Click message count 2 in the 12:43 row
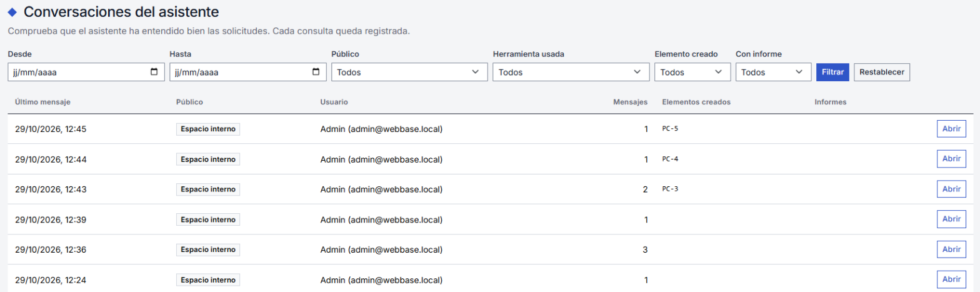The image size is (980, 292). pyautogui.click(x=645, y=189)
